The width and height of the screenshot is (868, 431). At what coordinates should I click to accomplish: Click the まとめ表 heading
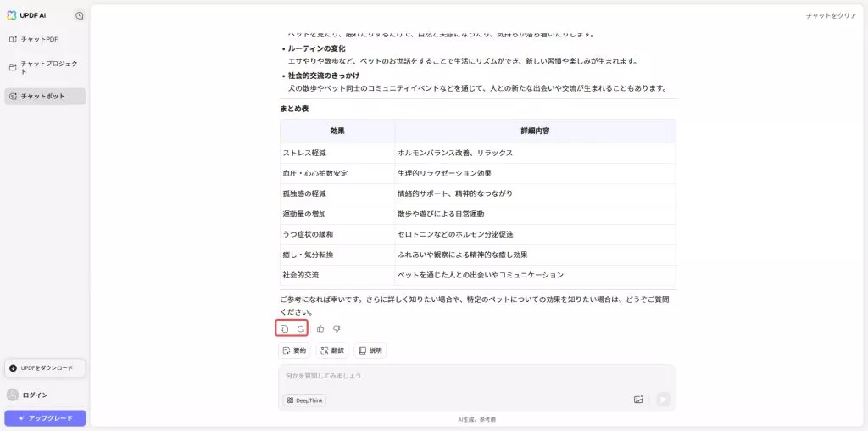[x=294, y=109]
